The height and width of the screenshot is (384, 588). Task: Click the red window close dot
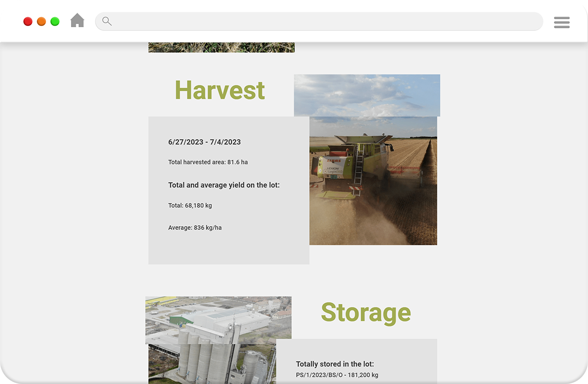pyautogui.click(x=28, y=22)
